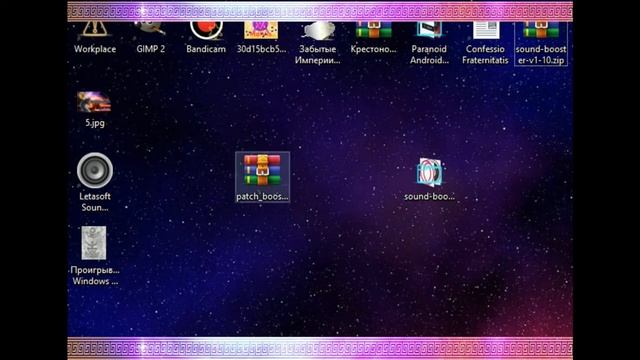Launch the Letasoft Sound Booster speaker icon
The height and width of the screenshot is (360, 640).
(x=95, y=171)
